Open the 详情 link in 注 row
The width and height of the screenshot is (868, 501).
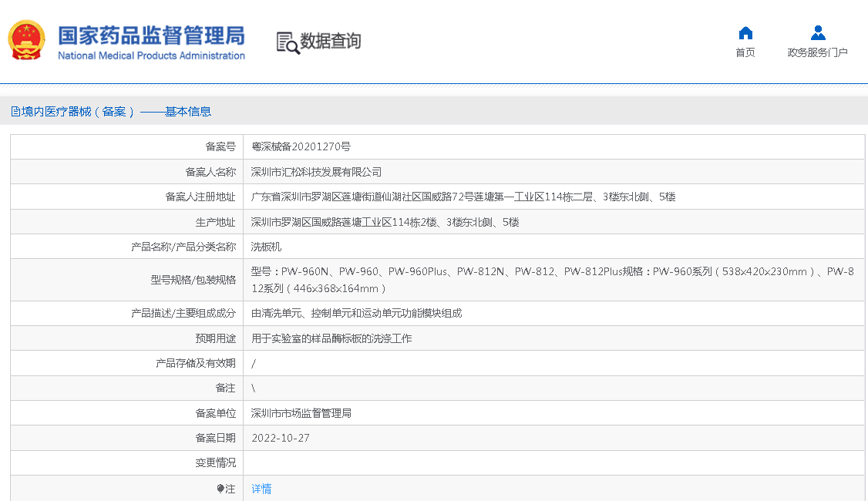pos(261,489)
